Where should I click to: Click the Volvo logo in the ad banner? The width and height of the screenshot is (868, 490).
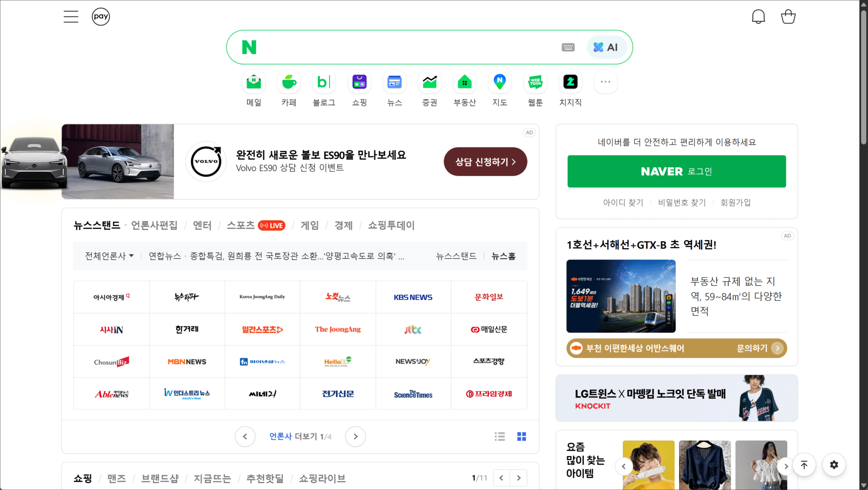tap(206, 162)
